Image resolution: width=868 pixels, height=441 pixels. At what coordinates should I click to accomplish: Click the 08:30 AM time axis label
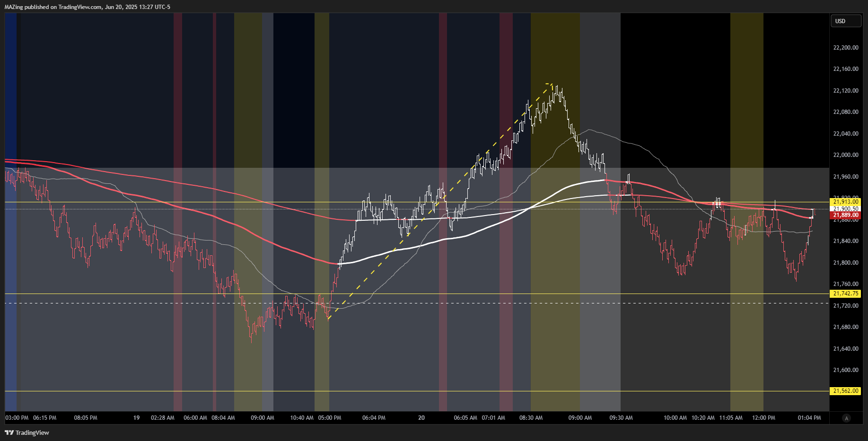click(531, 418)
